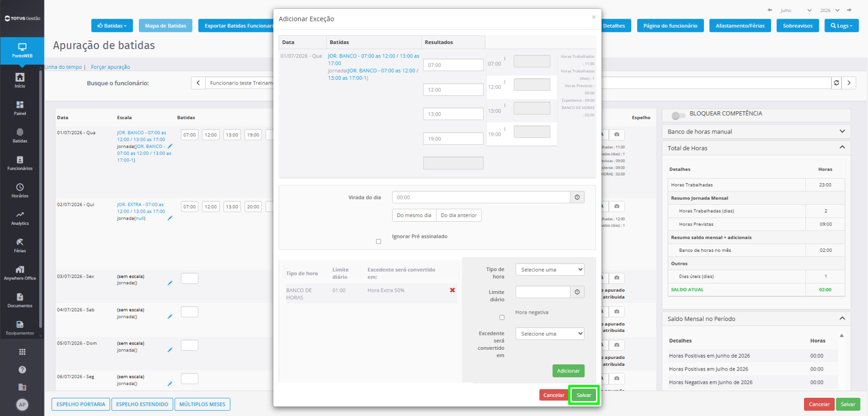The height and width of the screenshot is (416, 868).
Task: Click the page-level Salvar button
Action: (x=848, y=404)
